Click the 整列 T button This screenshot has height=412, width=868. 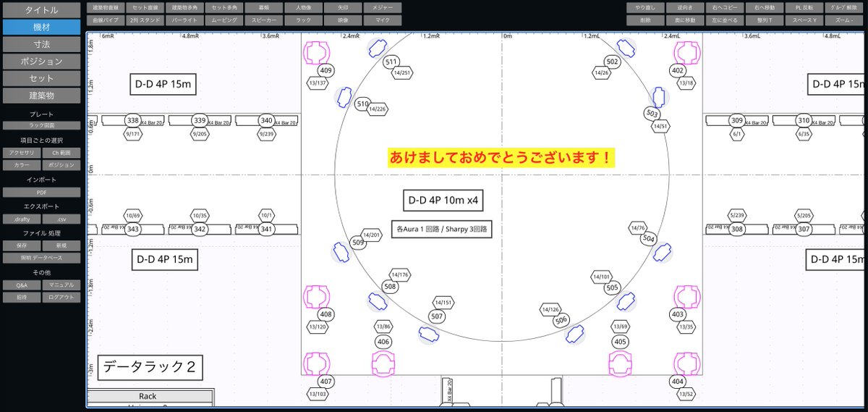764,20
